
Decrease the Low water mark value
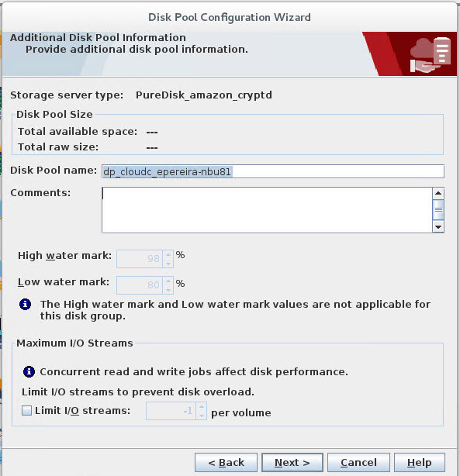tap(168, 290)
